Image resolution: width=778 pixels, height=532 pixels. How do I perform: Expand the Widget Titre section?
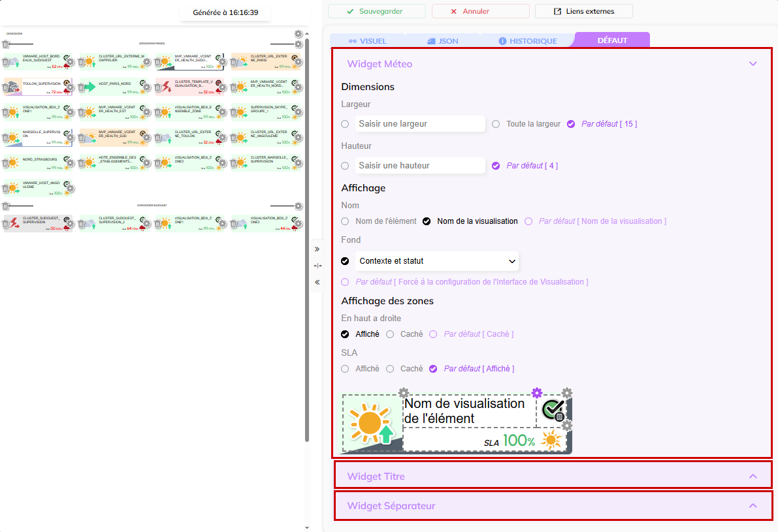pyautogui.click(x=553, y=477)
